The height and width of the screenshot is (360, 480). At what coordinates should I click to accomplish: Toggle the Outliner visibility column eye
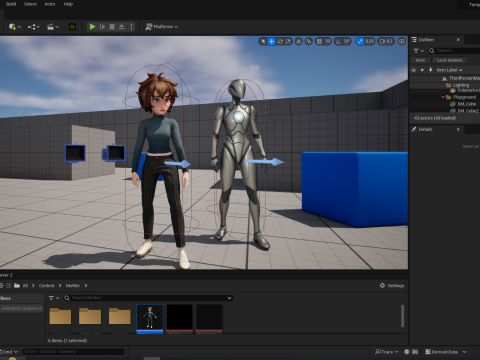point(414,70)
